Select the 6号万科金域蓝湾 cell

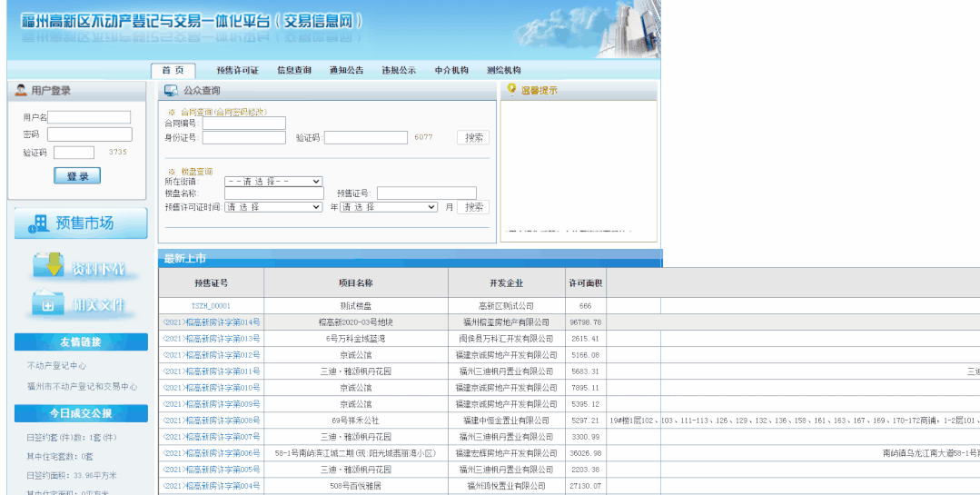[x=356, y=339]
